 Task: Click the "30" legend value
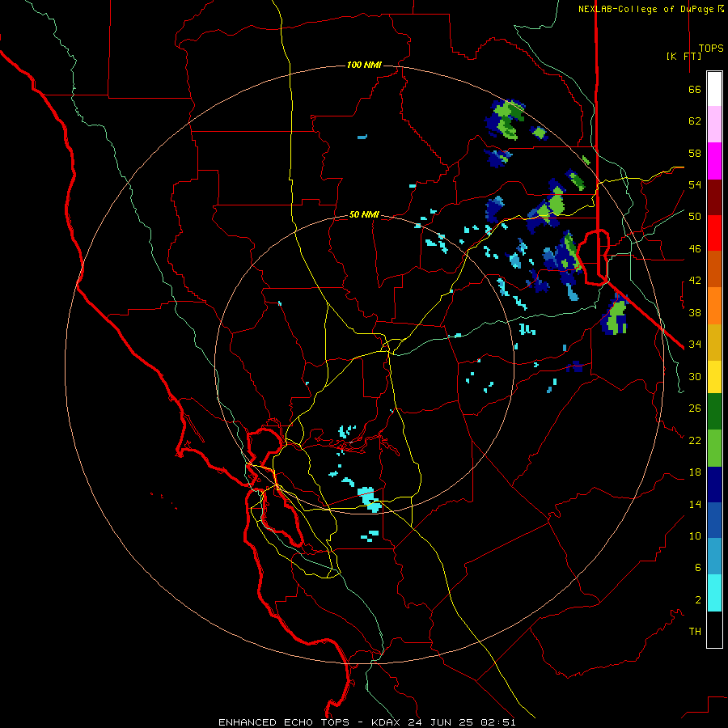[x=695, y=376]
